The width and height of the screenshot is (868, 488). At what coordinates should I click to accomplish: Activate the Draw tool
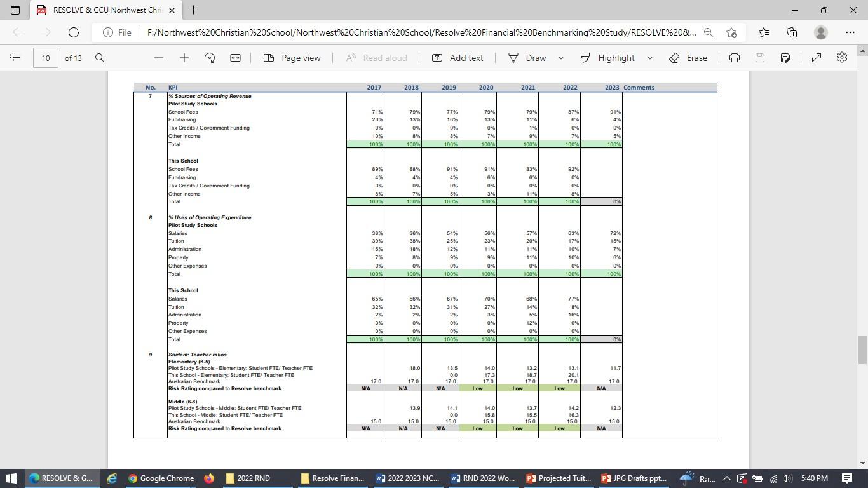[527, 58]
